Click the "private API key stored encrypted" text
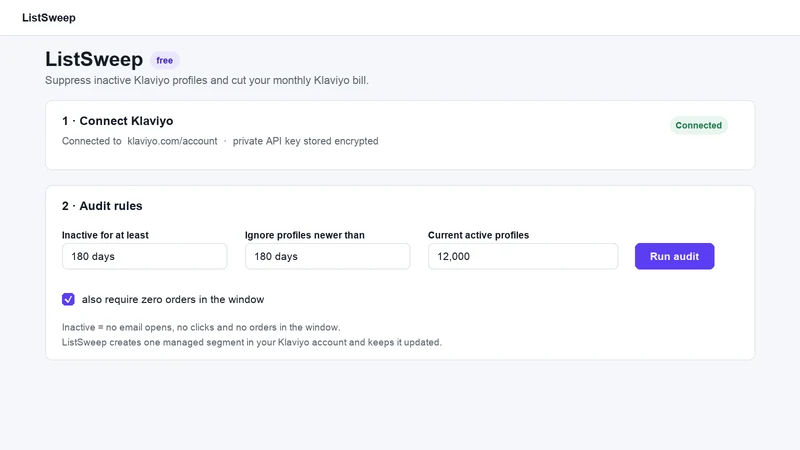Screen dimensions: 800x450 tap(306, 141)
